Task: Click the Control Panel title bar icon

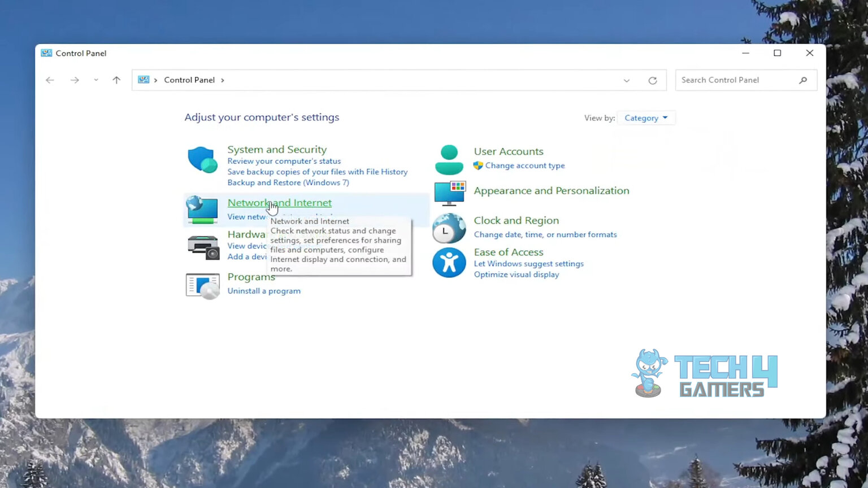Action: (46, 53)
